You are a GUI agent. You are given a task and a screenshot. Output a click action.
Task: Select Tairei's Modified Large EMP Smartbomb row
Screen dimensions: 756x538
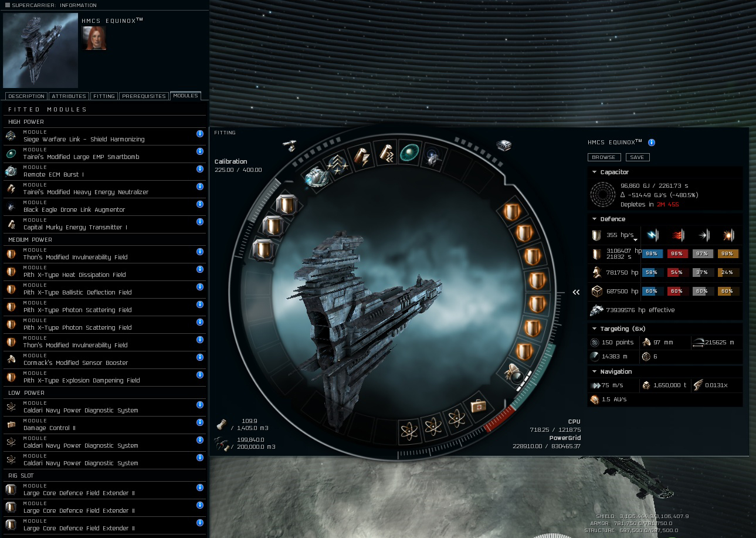104,154
